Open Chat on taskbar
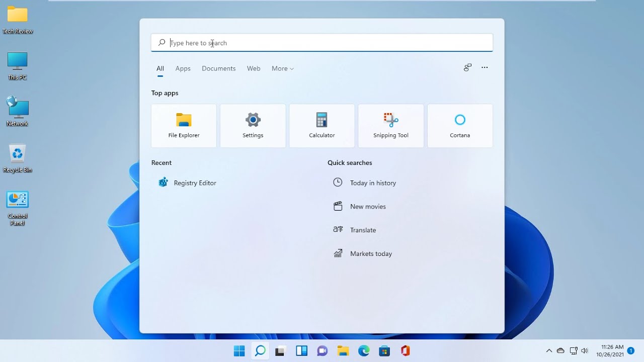This screenshot has width=644, height=362. point(323,351)
